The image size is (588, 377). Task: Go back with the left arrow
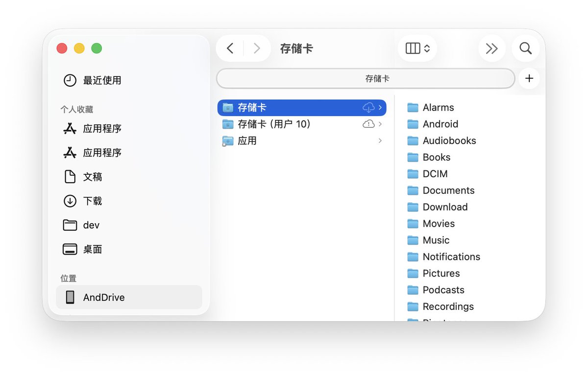[x=230, y=48]
